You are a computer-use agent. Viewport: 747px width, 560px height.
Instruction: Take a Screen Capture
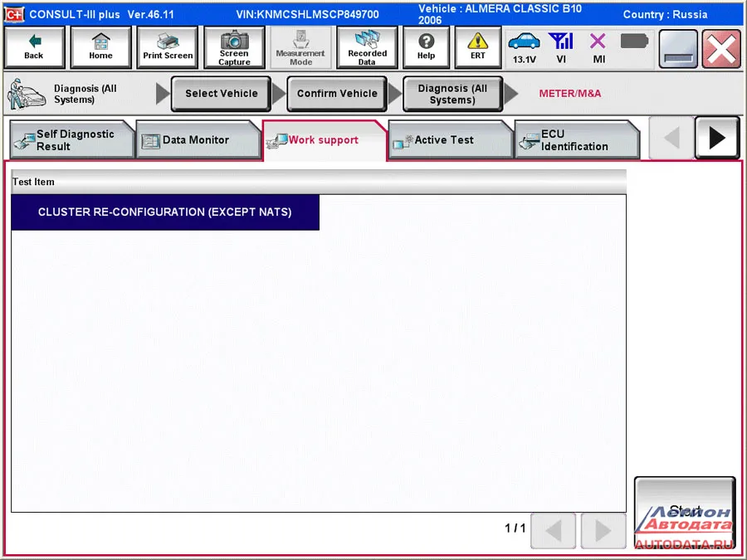[234, 47]
